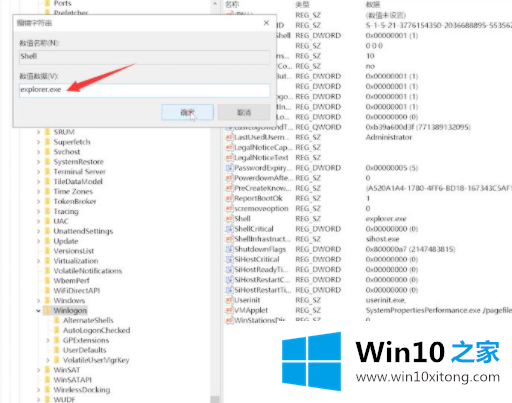Image resolution: width=512 pixels, height=403 pixels.
Task: Select the PreCreateKnow... value name
Action: [263, 188]
